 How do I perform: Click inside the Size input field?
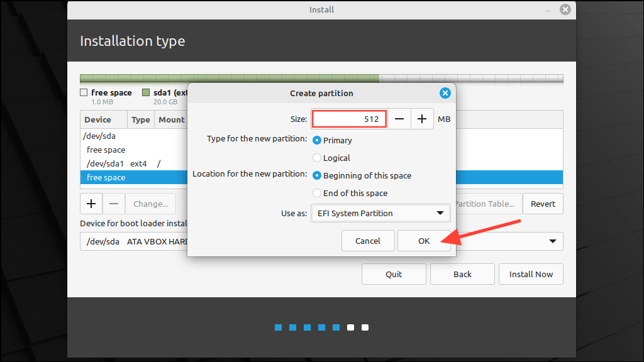(x=348, y=118)
